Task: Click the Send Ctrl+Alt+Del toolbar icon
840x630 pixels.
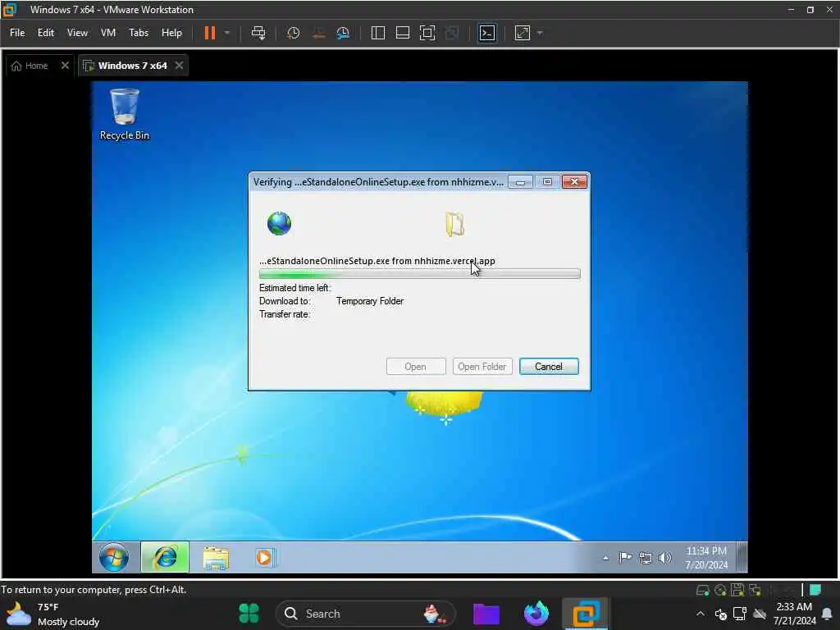Action: (x=258, y=33)
